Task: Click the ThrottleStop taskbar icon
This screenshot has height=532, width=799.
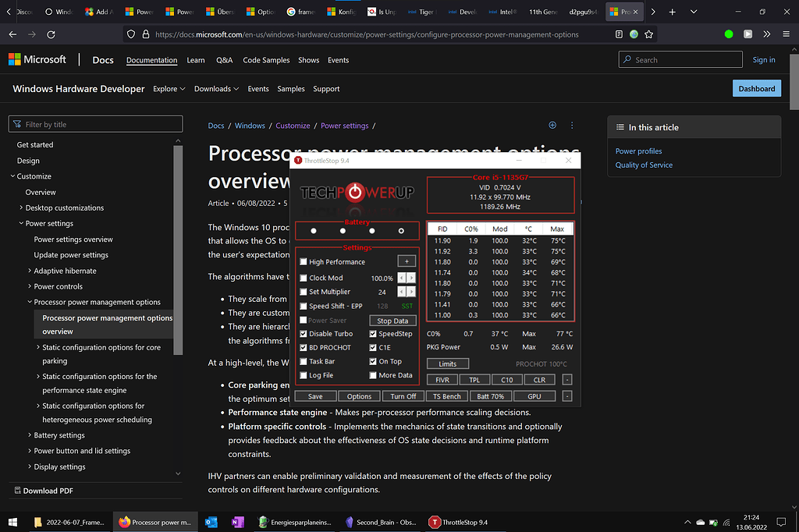Action: point(435,522)
